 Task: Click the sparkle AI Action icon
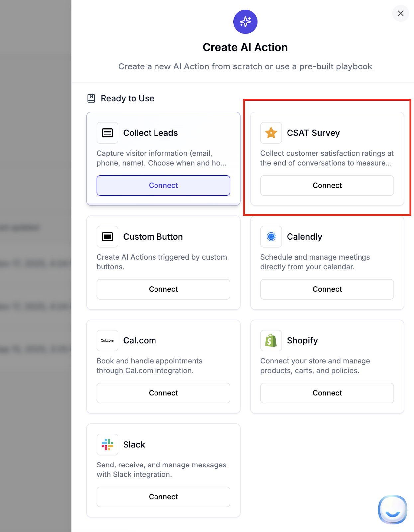click(245, 22)
